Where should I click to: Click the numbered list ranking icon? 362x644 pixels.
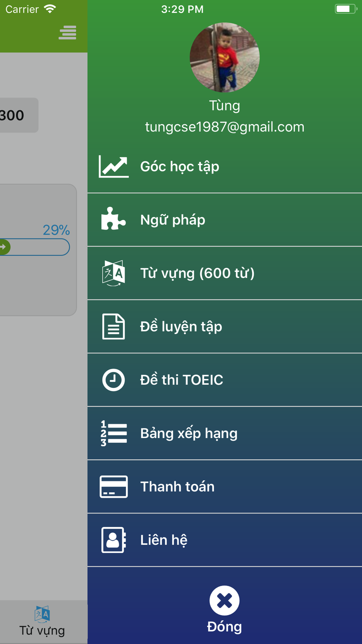(x=114, y=433)
